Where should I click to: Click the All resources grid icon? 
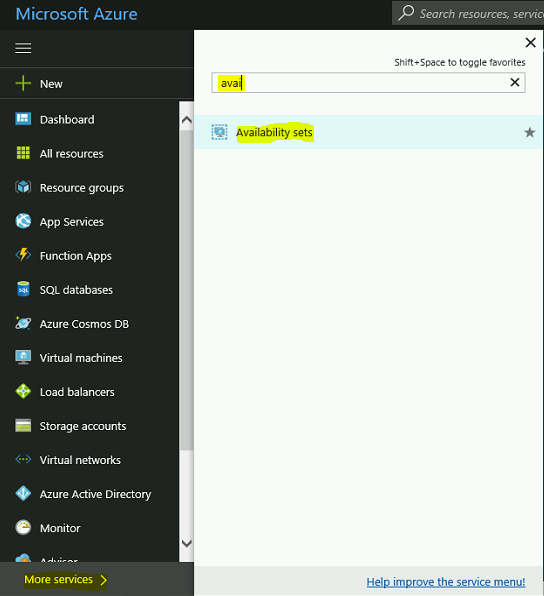23,153
